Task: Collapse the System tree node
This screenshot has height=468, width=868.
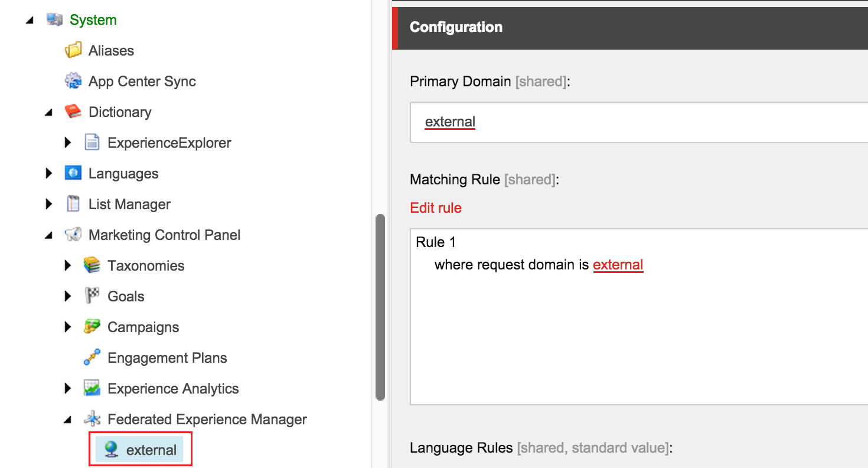Action: click(30, 21)
